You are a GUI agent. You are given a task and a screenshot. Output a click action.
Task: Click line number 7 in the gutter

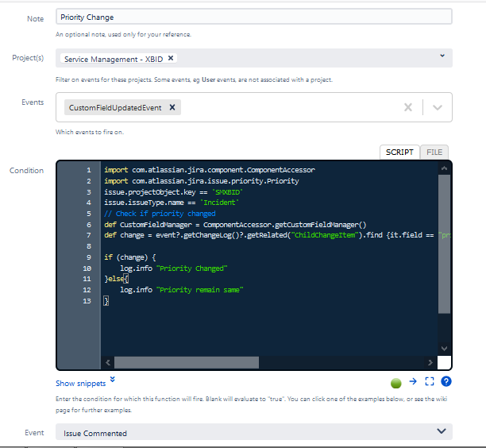89,235
